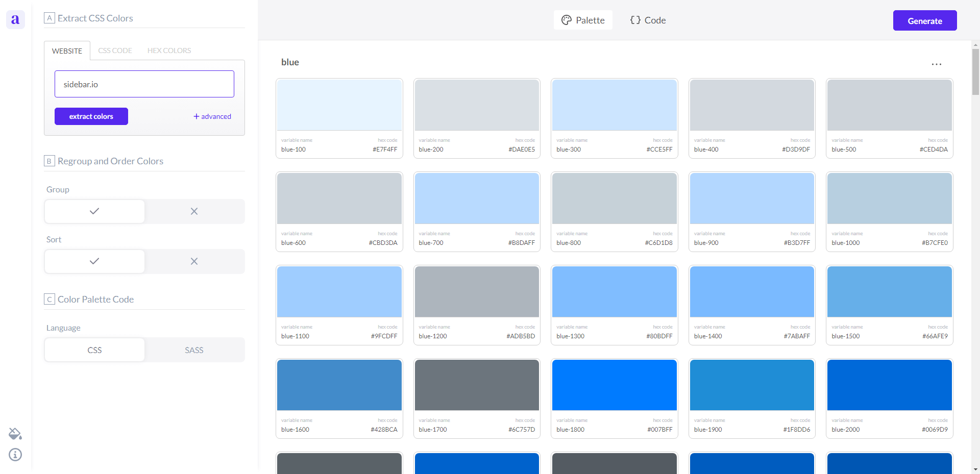Click the blue group heading
This screenshot has height=474, width=980.
tap(290, 62)
